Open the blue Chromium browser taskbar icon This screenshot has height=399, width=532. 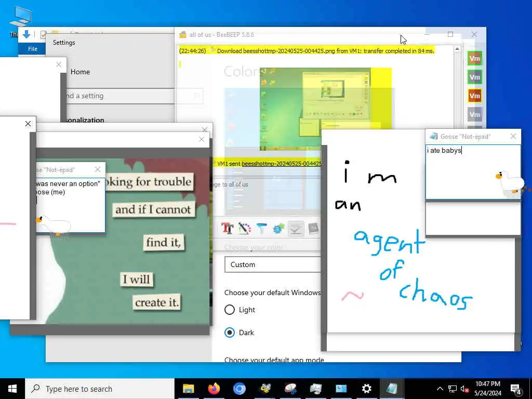[x=239, y=389]
